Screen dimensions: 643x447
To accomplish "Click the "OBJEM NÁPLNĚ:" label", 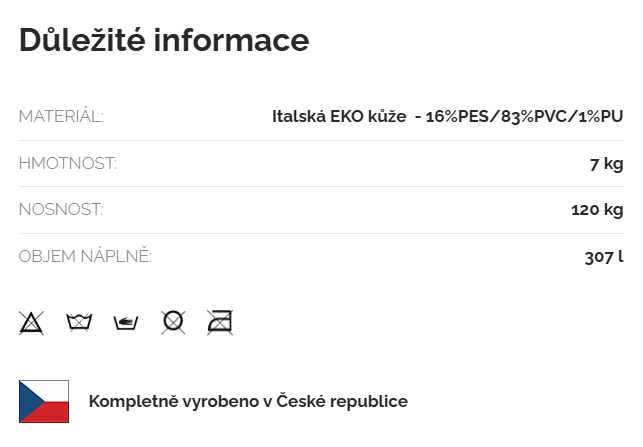I will point(85,257).
